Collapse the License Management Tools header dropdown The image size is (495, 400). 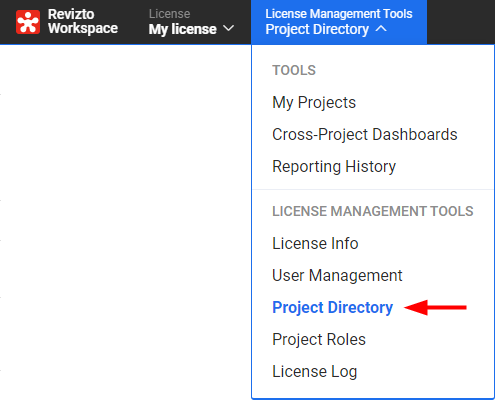tap(339, 22)
